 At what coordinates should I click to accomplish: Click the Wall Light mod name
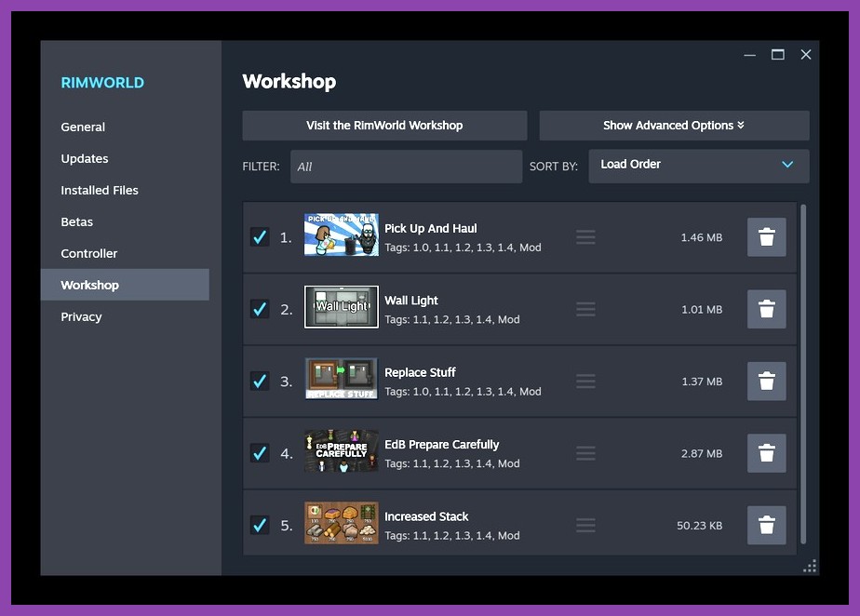click(x=411, y=301)
